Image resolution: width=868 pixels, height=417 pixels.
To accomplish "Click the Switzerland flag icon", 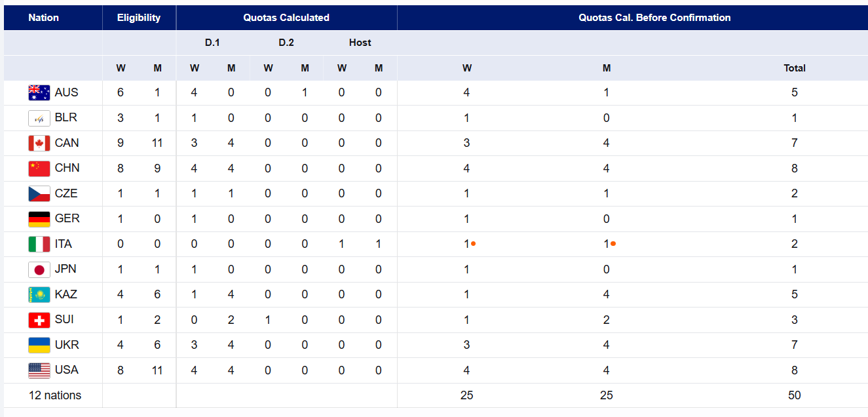I will 39,320.
